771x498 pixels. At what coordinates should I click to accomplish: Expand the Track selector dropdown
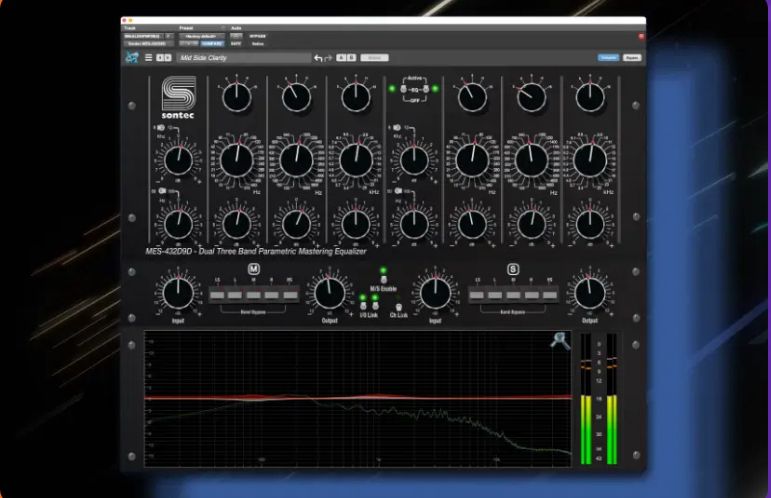pos(146,36)
